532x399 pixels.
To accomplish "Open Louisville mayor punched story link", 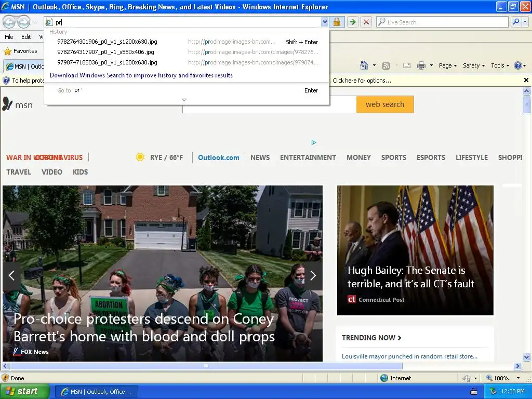I will [x=409, y=356].
